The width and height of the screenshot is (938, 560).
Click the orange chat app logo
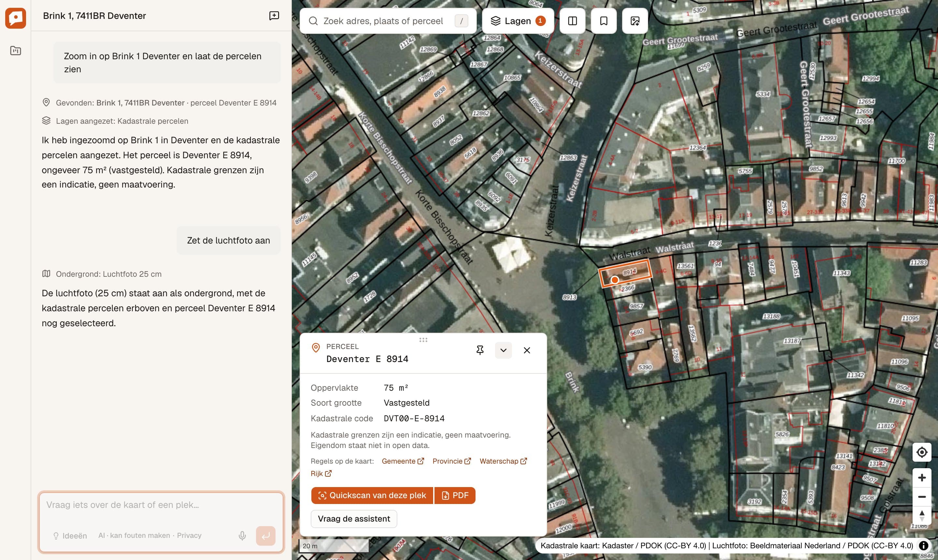(x=16, y=18)
